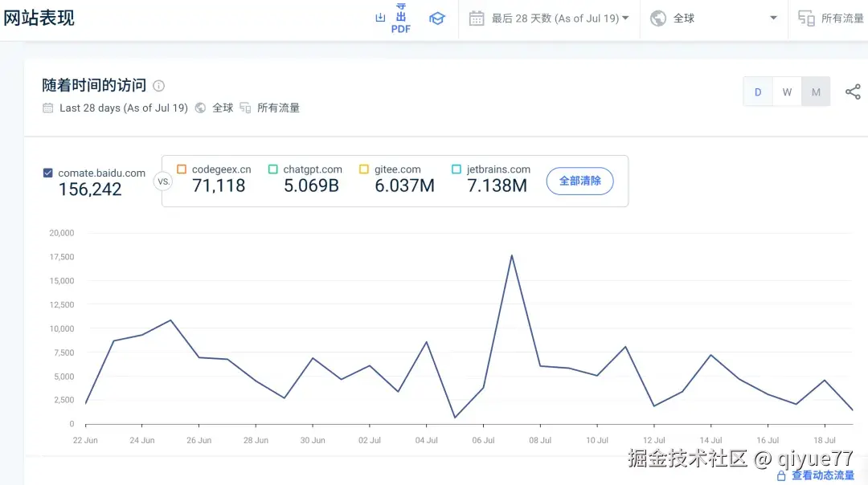The width and height of the screenshot is (868, 485).
Task: Click the 30 Jun x-axis label
Action: tap(313, 440)
